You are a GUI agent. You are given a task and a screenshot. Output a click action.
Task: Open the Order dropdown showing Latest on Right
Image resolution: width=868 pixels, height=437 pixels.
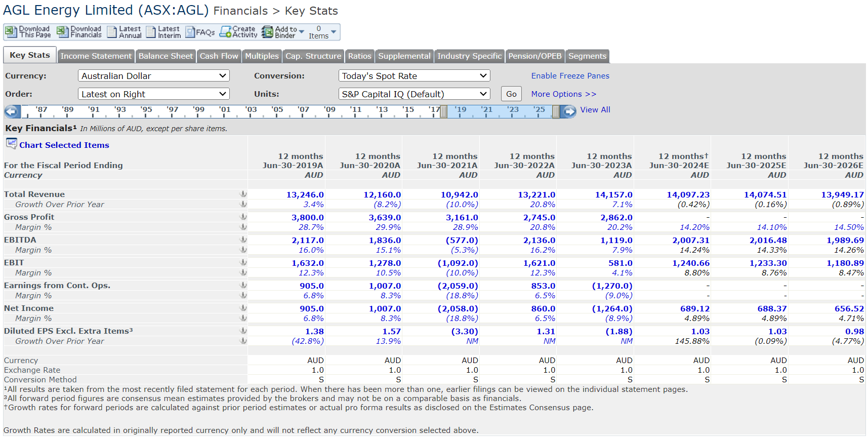coord(153,94)
